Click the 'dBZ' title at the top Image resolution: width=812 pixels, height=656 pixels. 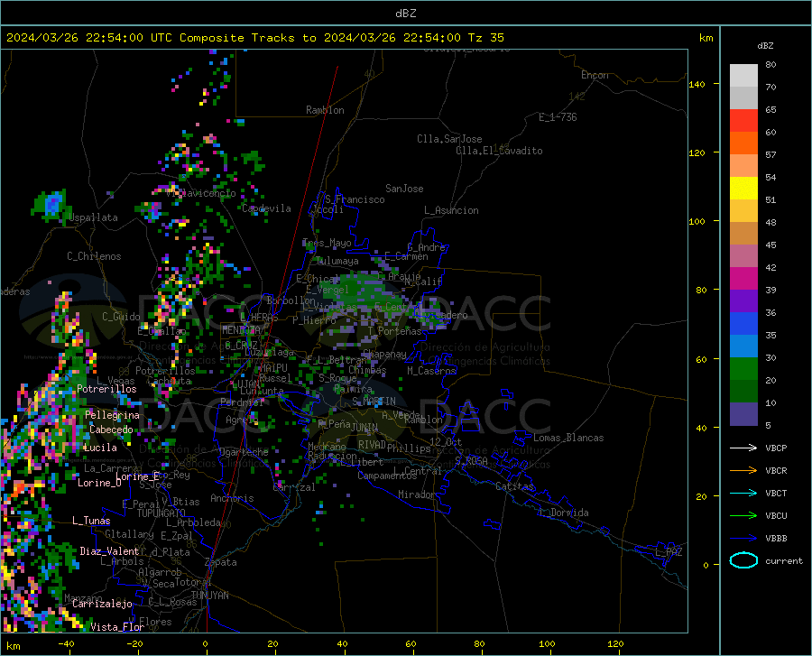pos(405,14)
